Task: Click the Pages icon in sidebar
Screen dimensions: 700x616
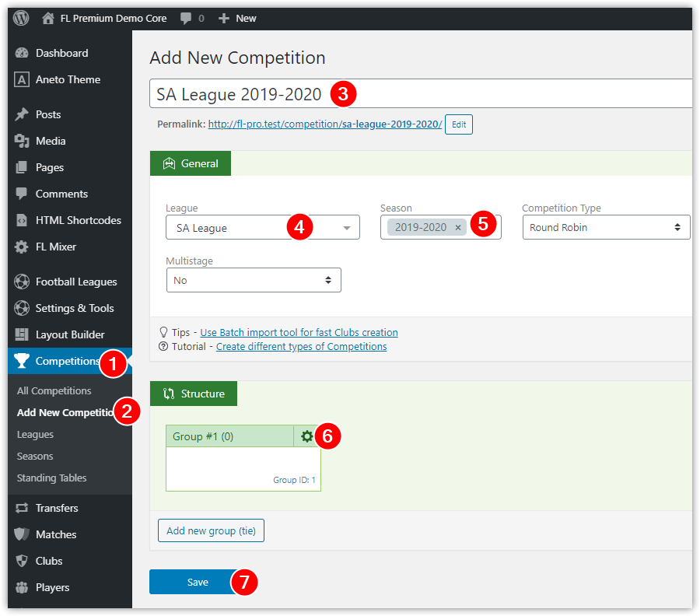Action: 22,167
